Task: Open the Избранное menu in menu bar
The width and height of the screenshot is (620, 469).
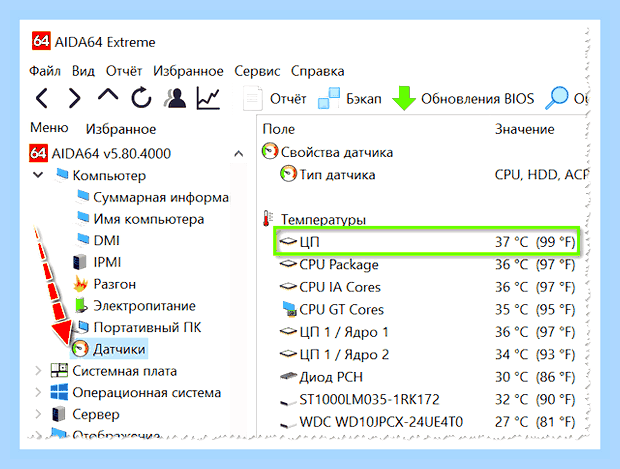Action: 188,71
